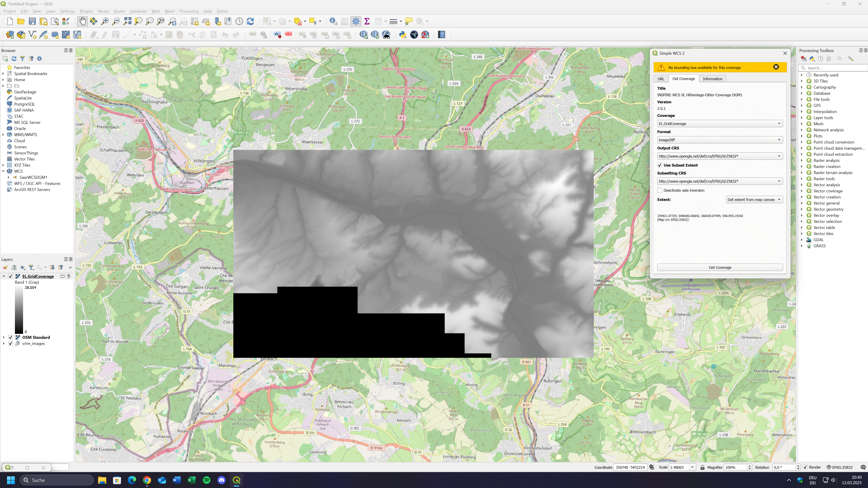Expand the Raster terrain analysis group

tap(802, 172)
